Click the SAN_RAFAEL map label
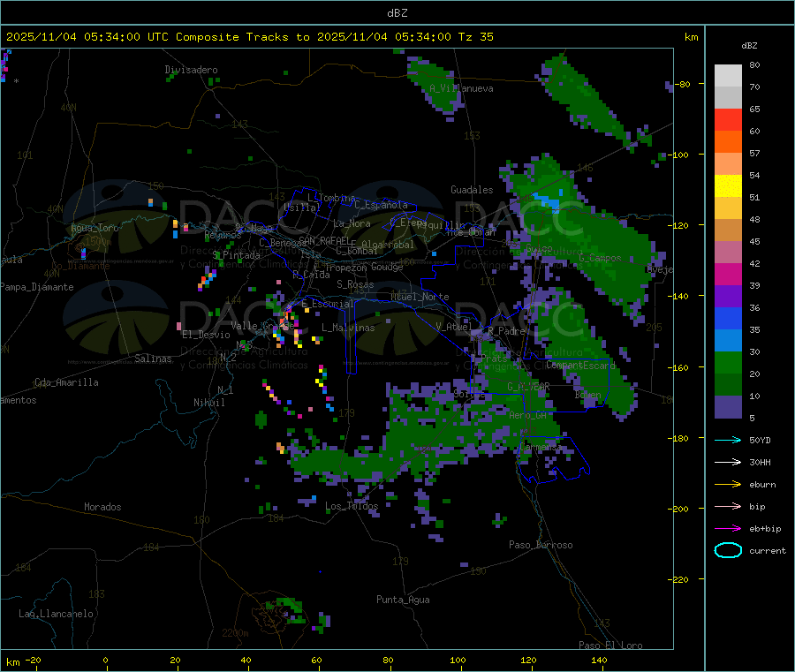Image resolution: width=795 pixels, height=672 pixels. (x=324, y=240)
